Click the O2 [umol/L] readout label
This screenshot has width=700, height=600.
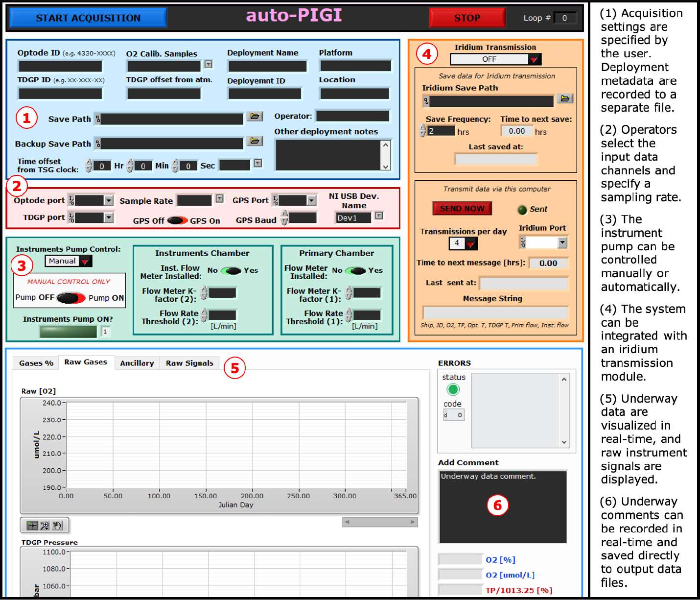click(510, 575)
